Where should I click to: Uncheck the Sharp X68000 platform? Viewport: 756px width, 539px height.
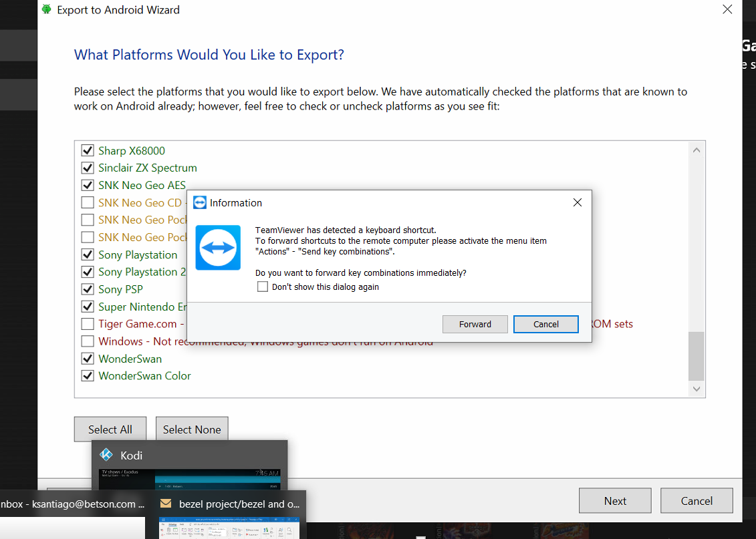pyautogui.click(x=88, y=150)
